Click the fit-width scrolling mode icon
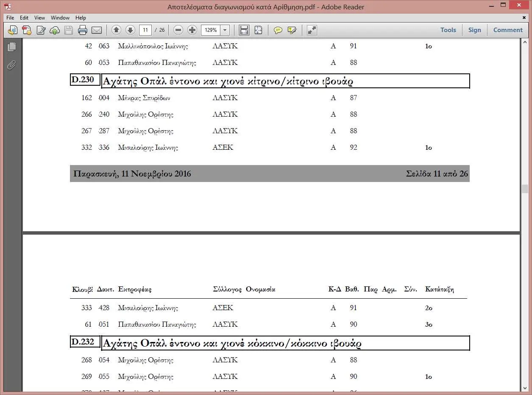Screen dimensions: 532x395 (x=244, y=30)
